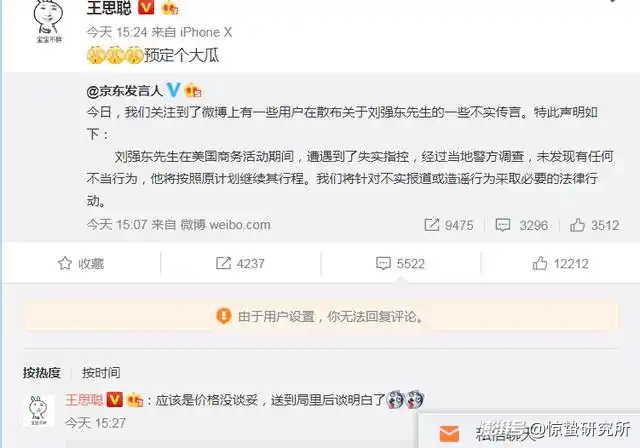The width and height of the screenshot is (640, 448).
Task: Open the @京东发言人 account link
Action: tap(124, 91)
